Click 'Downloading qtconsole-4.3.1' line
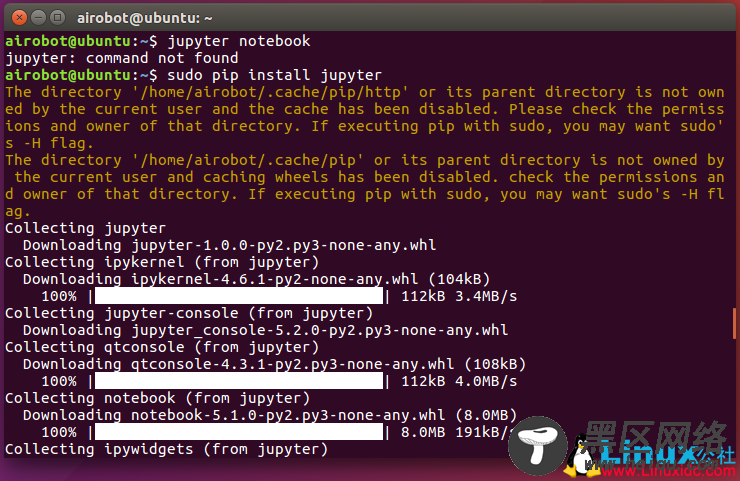This screenshot has height=481, width=740. 274,364
